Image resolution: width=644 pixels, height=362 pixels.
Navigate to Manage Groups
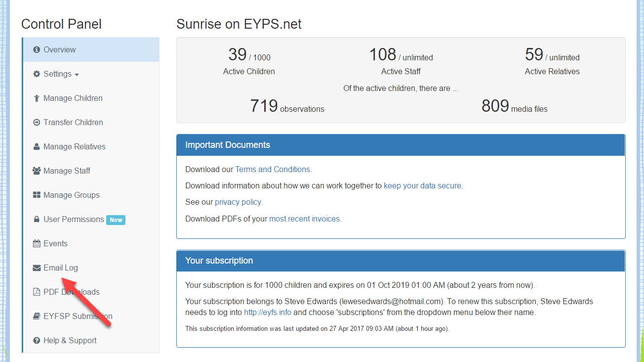click(91, 195)
